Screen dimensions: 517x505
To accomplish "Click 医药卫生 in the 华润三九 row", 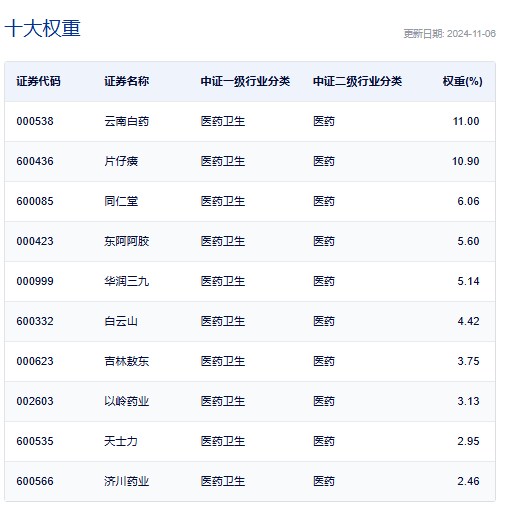I will click(223, 281).
